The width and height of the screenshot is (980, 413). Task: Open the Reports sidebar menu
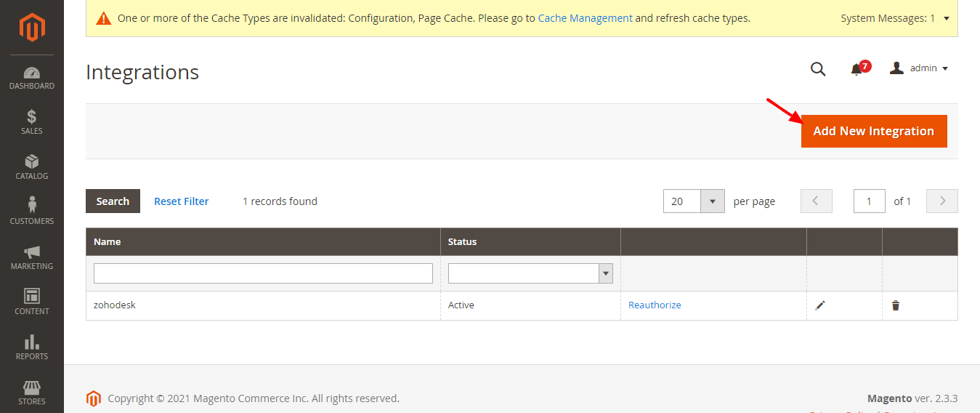point(32,348)
